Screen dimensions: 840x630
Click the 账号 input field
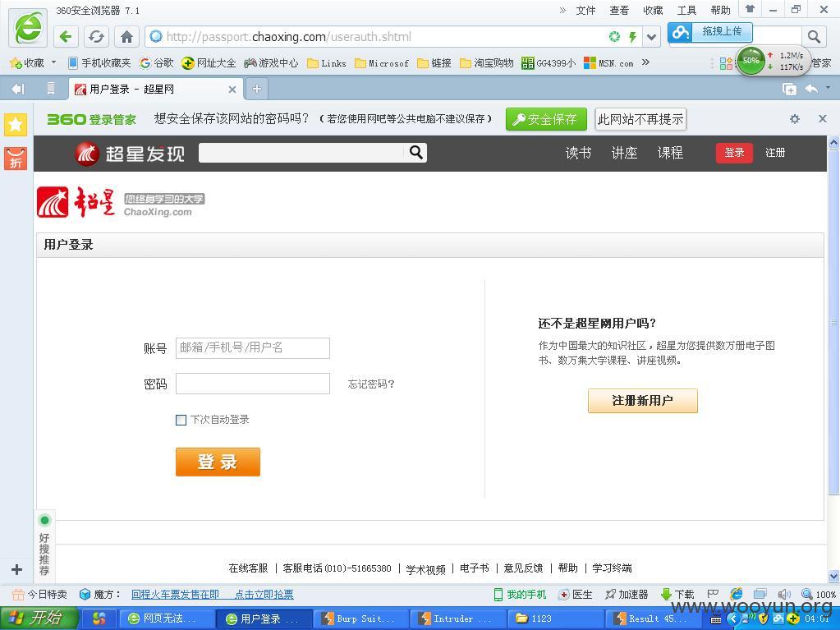point(253,347)
